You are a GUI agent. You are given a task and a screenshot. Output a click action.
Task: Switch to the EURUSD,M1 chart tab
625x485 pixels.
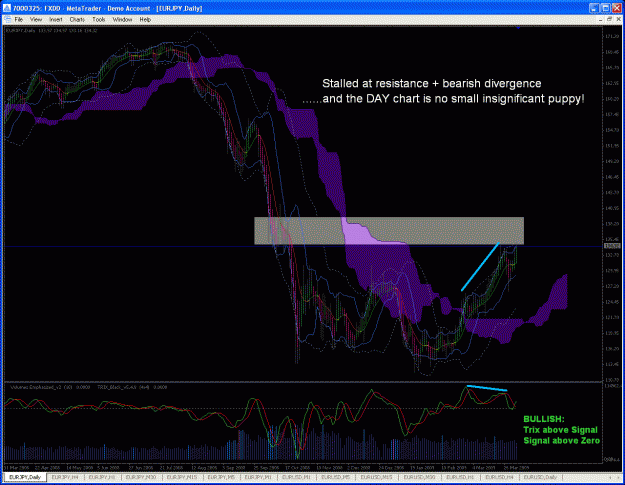(296, 477)
